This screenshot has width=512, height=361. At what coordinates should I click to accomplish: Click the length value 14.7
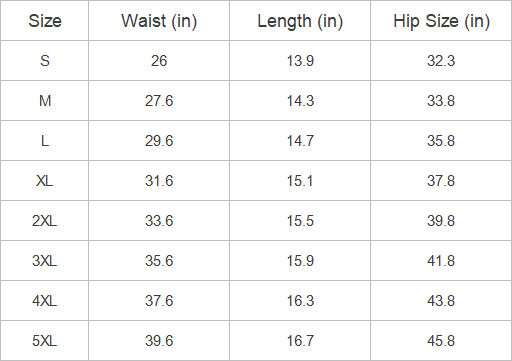[300, 141]
